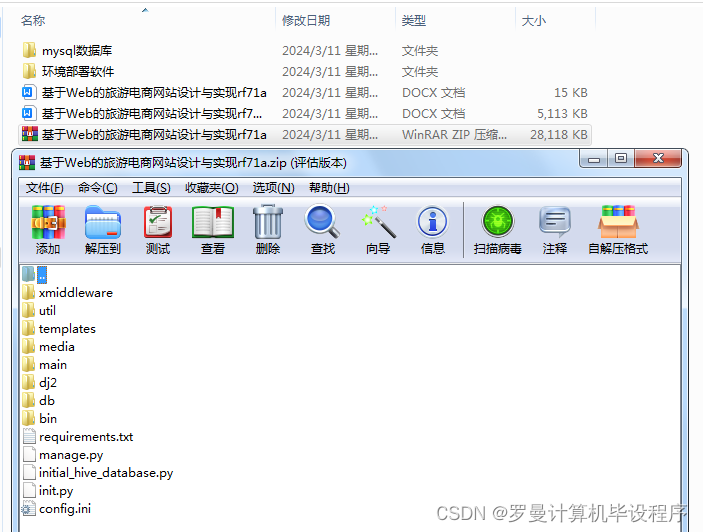Open the 文件(F) menu
Screen dimensions: 703x532
[44, 188]
